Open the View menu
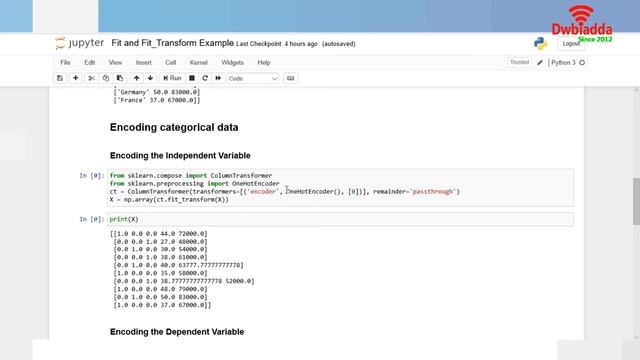 (x=115, y=62)
